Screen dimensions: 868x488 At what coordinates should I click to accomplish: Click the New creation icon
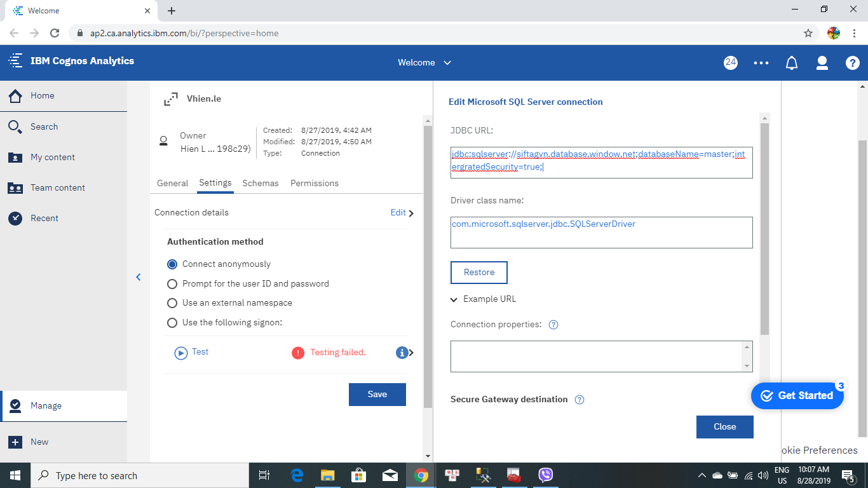pyautogui.click(x=39, y=442)
